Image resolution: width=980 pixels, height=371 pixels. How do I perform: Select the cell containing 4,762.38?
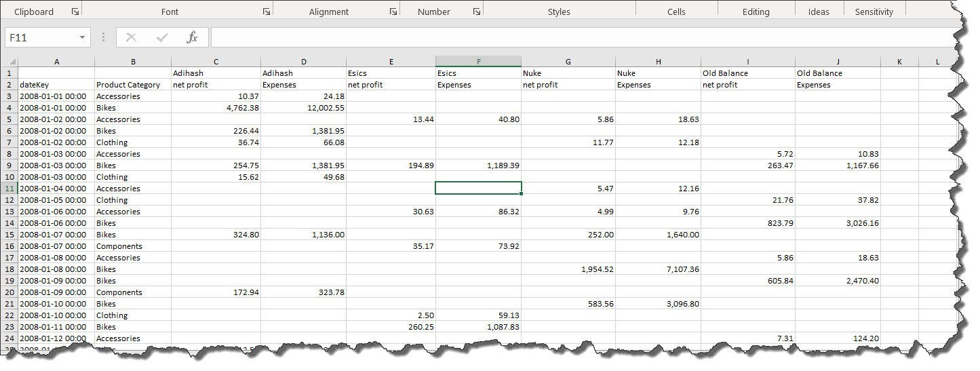point(216,108)
